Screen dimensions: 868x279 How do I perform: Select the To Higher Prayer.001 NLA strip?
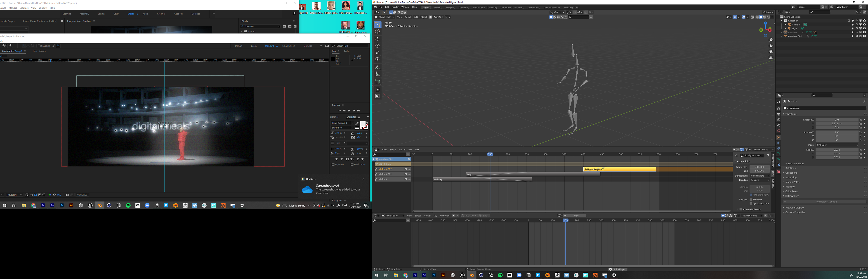619,169
